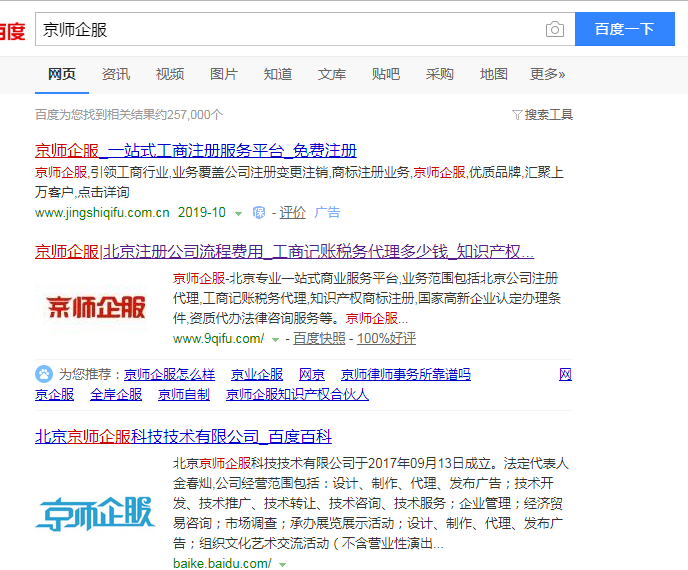Click the www.9qifu.com/ URL
This screenshot has height=570, width=688.
(x=219, y=339)
